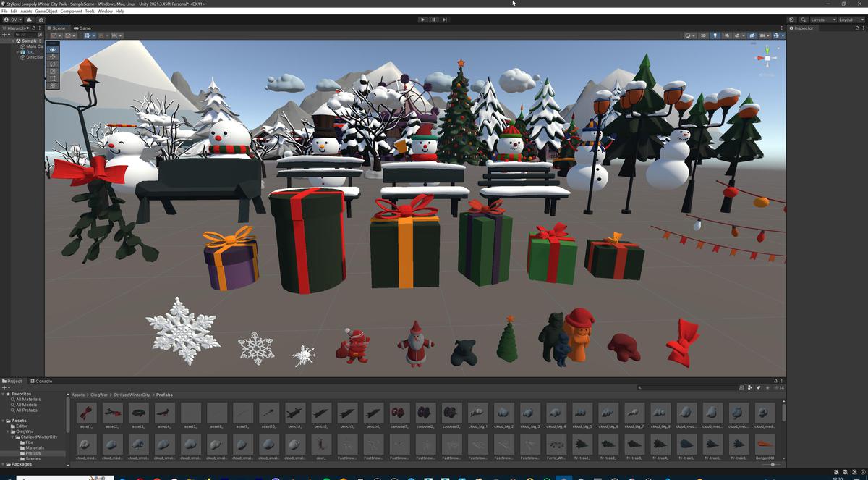Select the deer_ prefab thumbnail
Screen dimensions: 868x480
coord(320,445)
